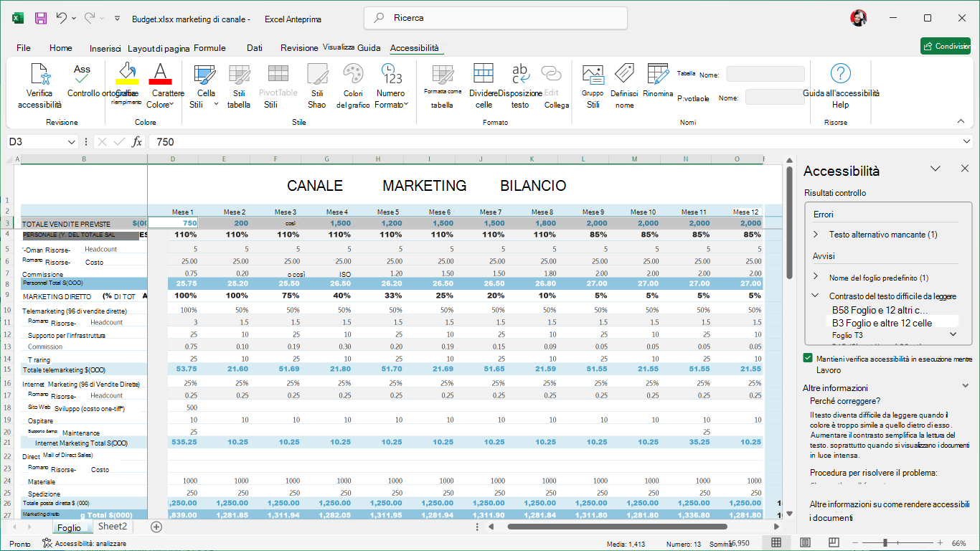Select the B58 Foglio e 12 altri result
980x551 pixels.
tap(880, 310)
